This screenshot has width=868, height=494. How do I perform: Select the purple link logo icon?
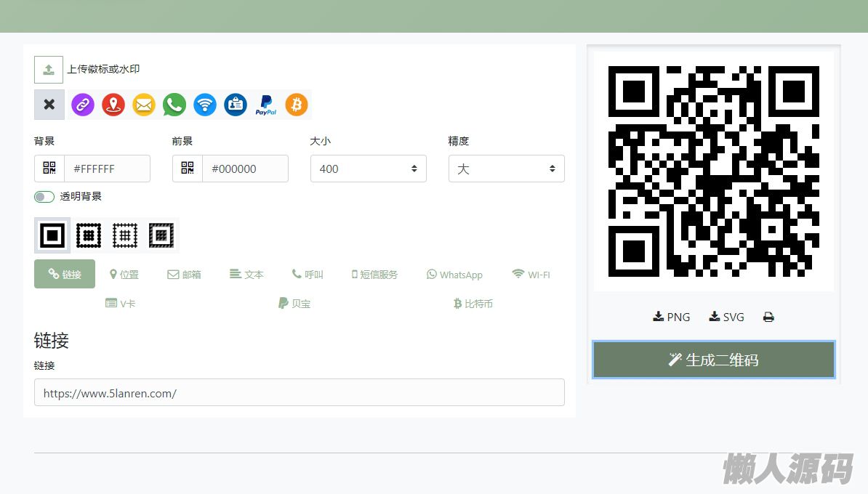tap(82, 105)
